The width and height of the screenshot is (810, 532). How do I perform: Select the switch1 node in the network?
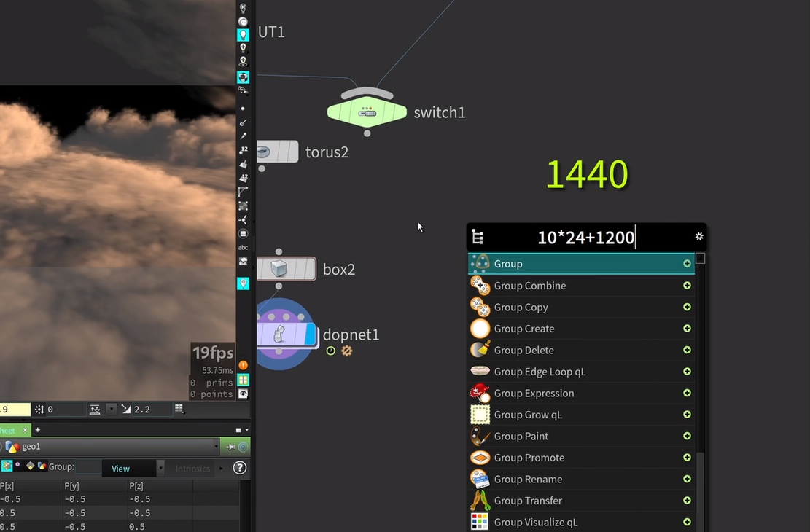click(367, 112)
